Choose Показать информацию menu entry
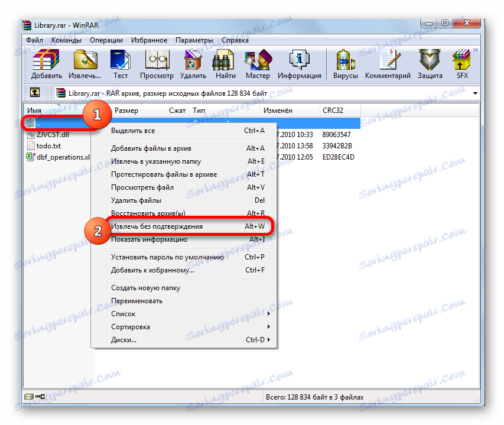Image resolution: width=504 pixels, height=425 pixels. click(192, 239)
